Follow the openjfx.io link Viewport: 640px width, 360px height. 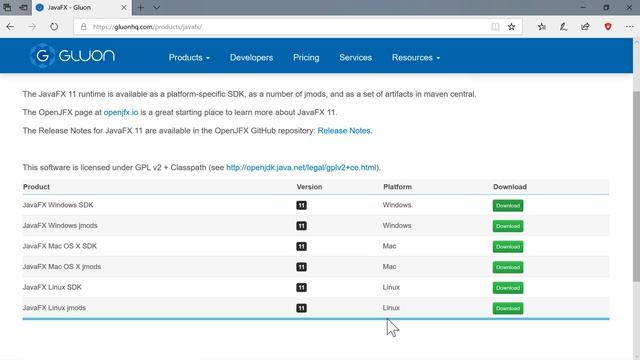click(121, 112)
